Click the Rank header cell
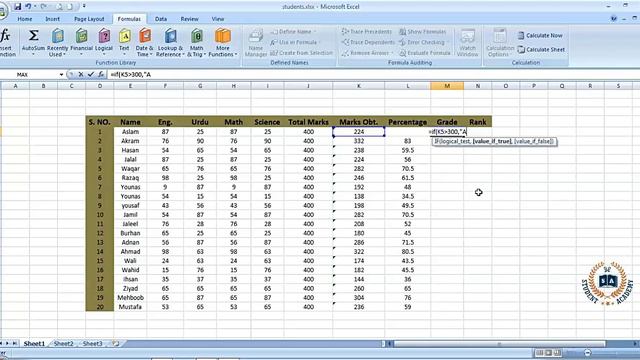640x360 pixels. pos(478,122)
